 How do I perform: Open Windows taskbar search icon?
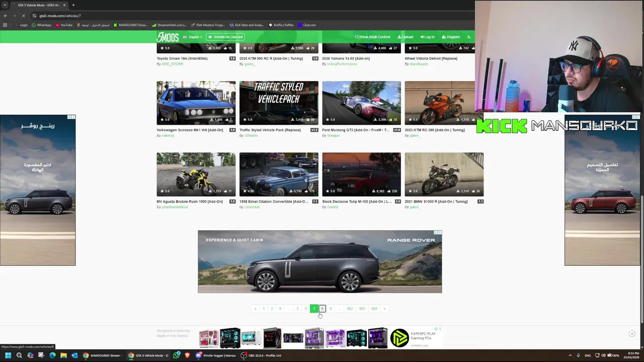pos(19,355)
